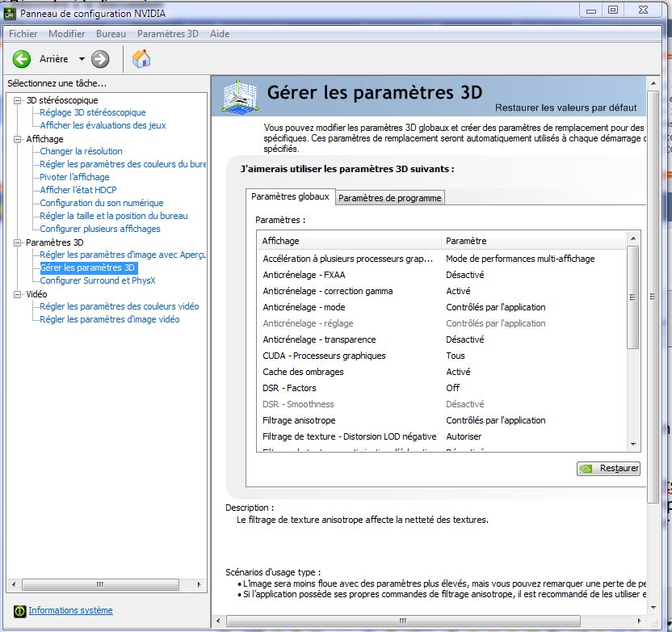
Task: Maximize the NVIDIA panel window
Action: pyautogui.click(x=613, y=10)
